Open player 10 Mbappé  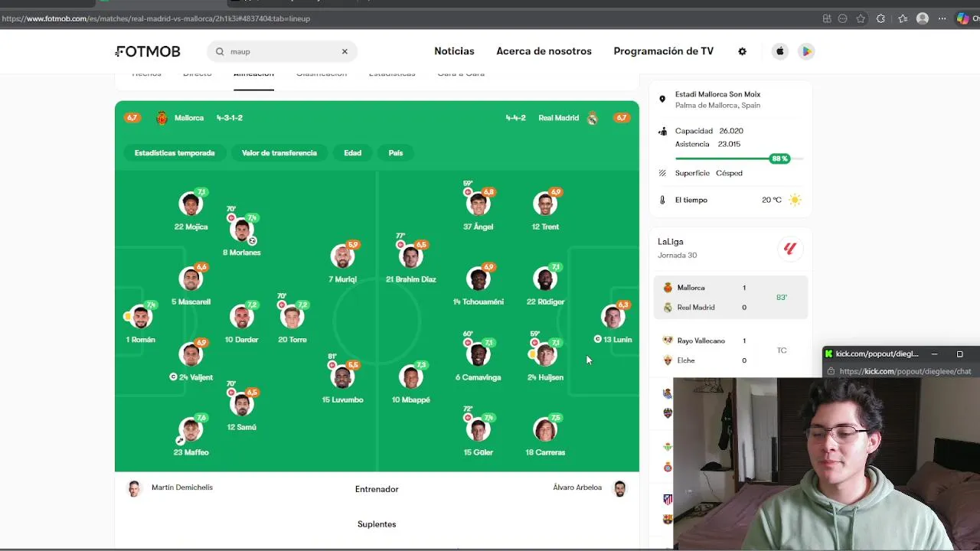[x=411, y=383]
